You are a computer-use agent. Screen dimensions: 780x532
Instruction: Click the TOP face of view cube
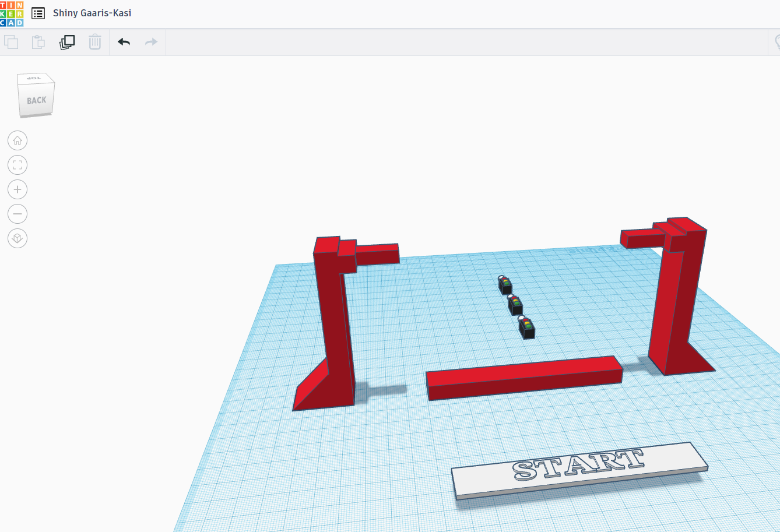coord(35,78)
